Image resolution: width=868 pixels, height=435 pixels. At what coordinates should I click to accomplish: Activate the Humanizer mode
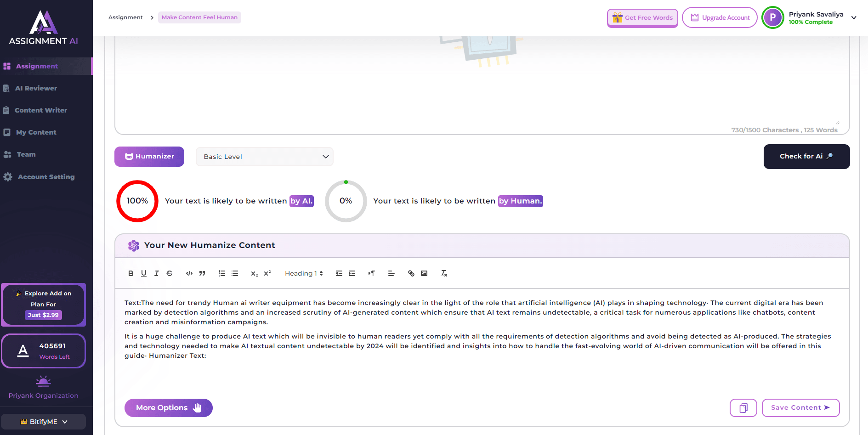pyautogui.click(x=149, y=156)
